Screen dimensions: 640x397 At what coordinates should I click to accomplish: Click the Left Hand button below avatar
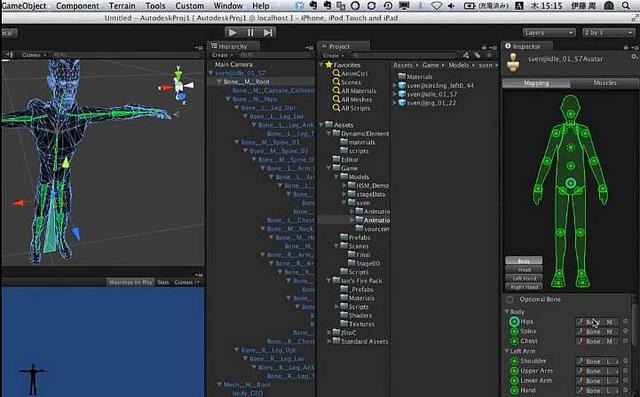coord(524,278)
